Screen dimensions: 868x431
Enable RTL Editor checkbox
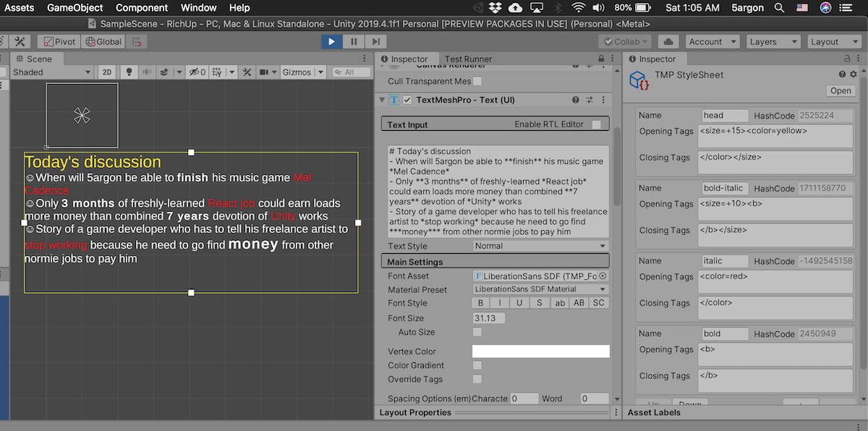[596, 124]
